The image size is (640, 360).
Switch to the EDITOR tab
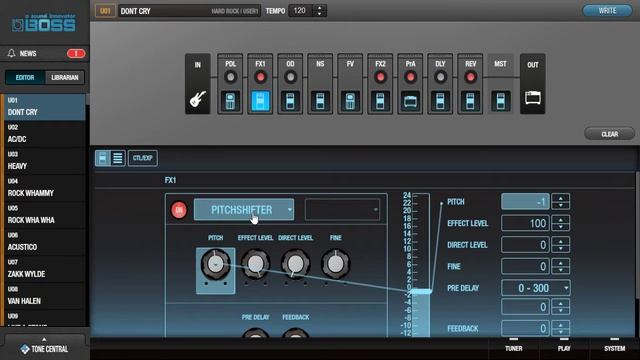click(25, 78)
